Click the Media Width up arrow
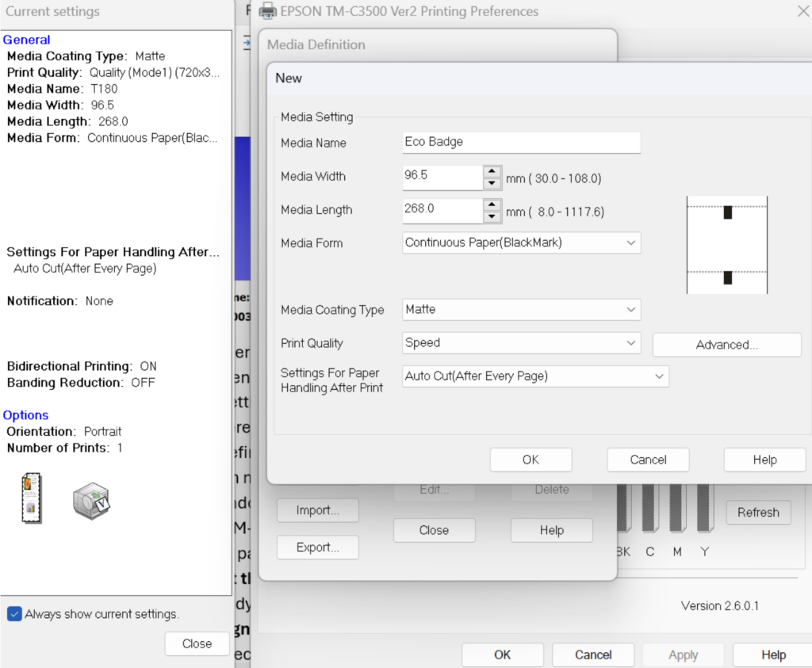 492,171
